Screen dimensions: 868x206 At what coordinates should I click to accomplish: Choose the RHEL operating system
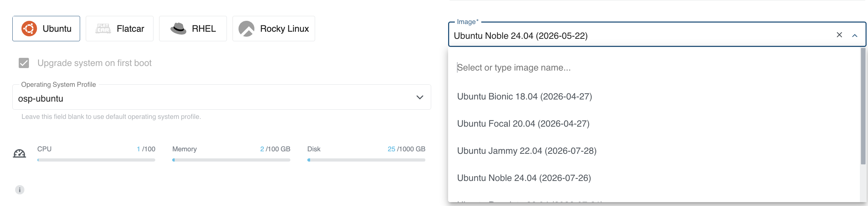click(x=193, y=29)
